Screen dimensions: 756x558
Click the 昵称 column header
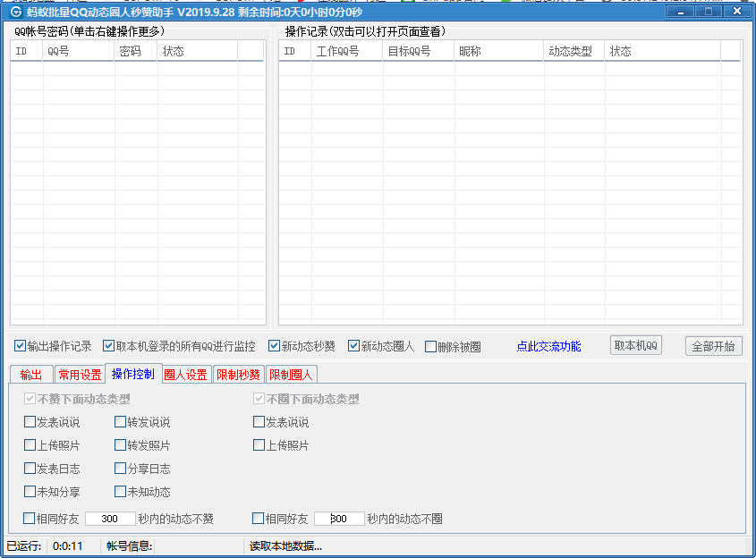pyautogui.click(x=498, y=51)
